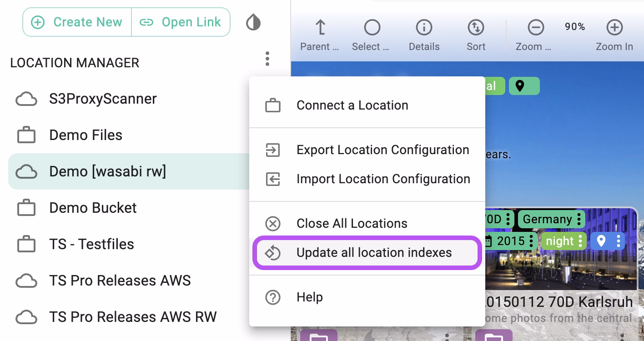This screenshot has width=644, height=341.
Task: Open the Details view via info icon
Action: (423, 27)
